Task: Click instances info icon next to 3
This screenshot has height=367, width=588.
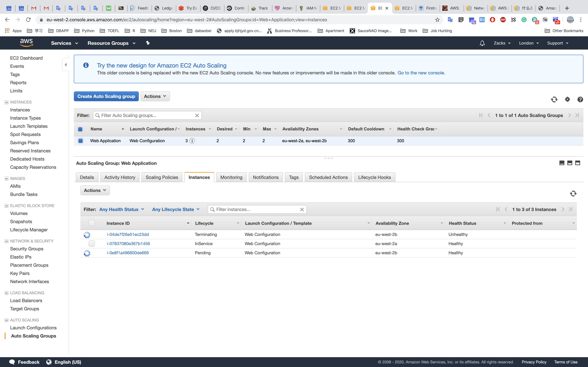Action: [x=192, y=141]
